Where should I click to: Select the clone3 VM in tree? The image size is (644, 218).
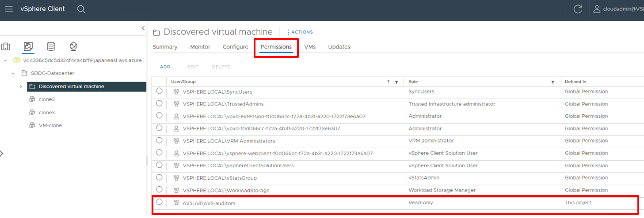tap(47, 113)
